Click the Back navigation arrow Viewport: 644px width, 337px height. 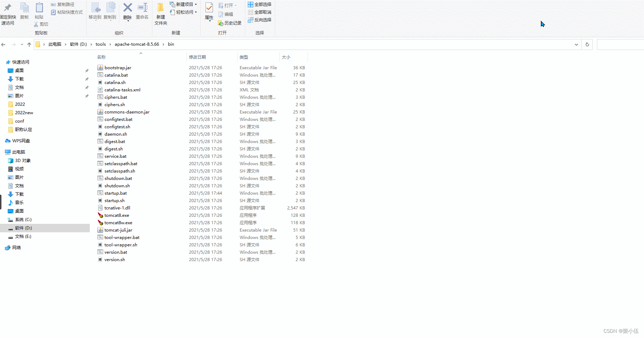(x=4, y=44)
